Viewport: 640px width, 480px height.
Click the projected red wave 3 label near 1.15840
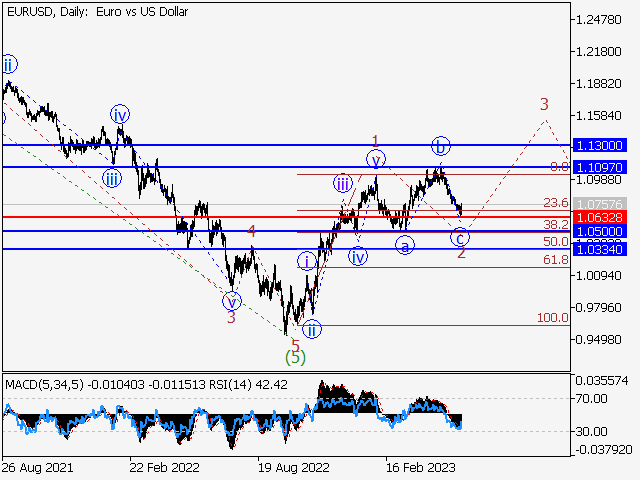(x=544, y=104)
